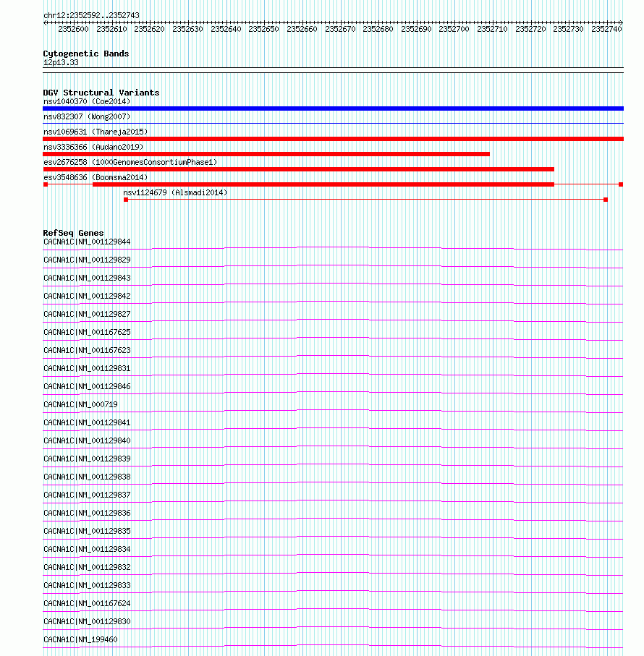Screen dimensions: 644x656
Task: Select transcript CACNA1C|NM_001129835
Action: click(87, 532)
